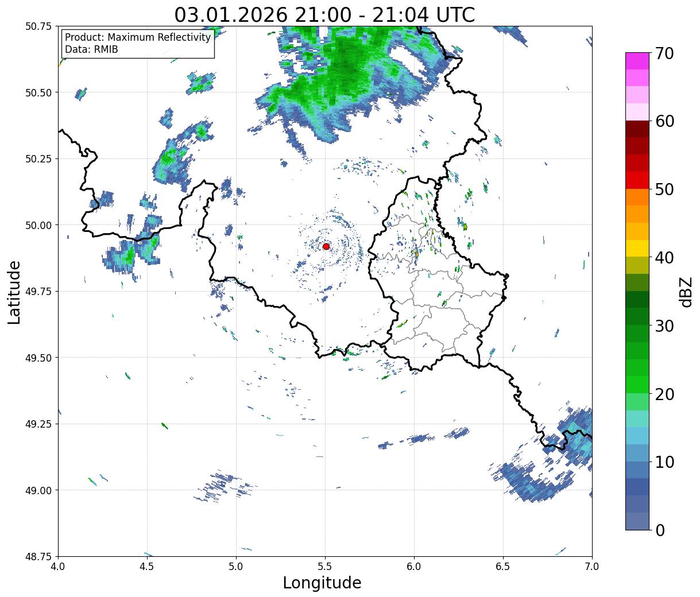Click the longitude tick label 6.0

pos(414,567)
